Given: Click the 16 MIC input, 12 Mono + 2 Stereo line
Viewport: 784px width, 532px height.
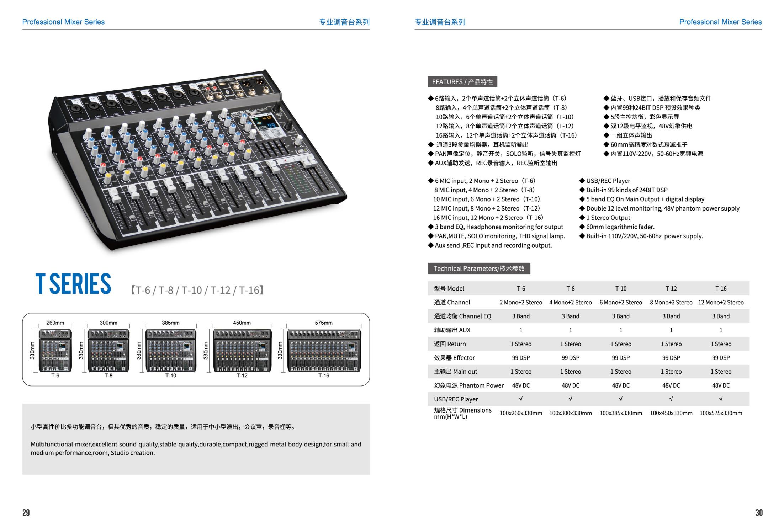Looking at the screenshot, I should tap(488, 218).
